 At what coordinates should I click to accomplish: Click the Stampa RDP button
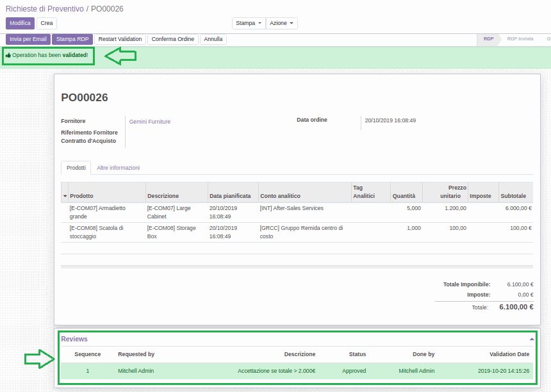(72, 38)
